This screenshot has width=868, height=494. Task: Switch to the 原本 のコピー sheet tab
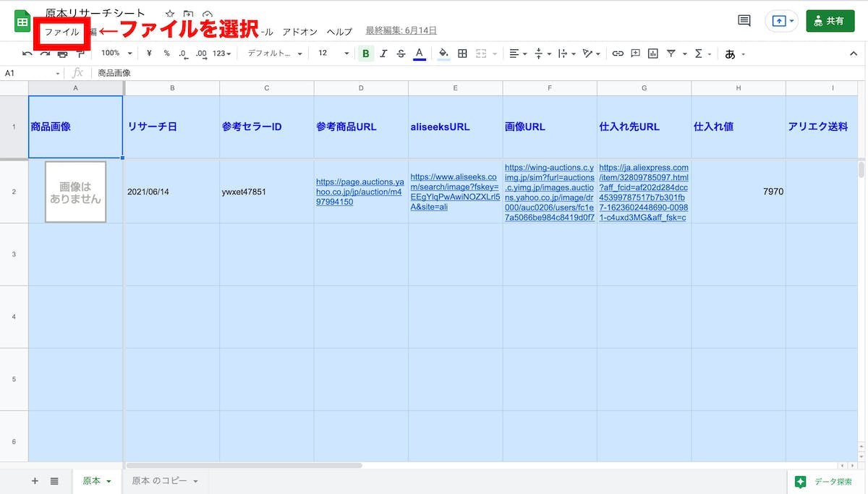point(165,481)
